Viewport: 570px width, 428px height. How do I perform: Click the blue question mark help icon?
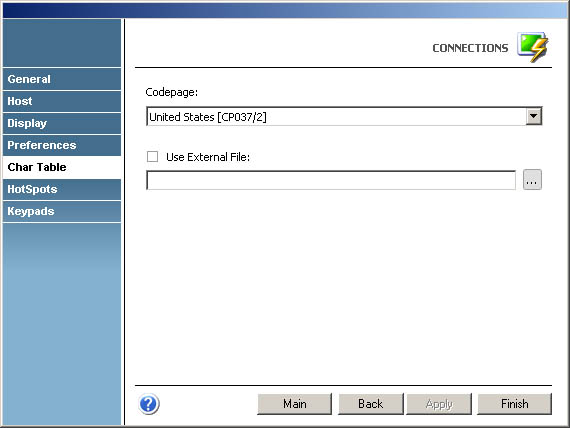coord(149,404)
